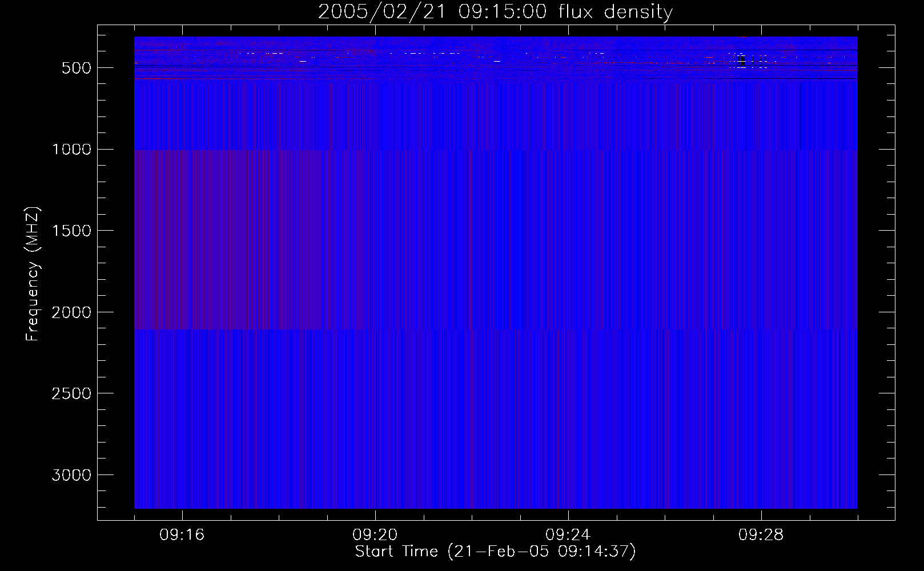Select the 1000 frequency tick label
Screen dimensions: 924x571
click(71, 150)
